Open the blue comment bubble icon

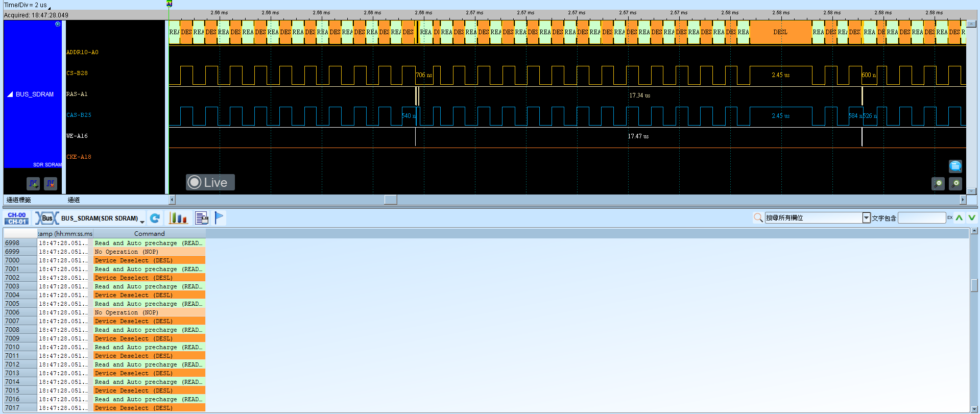(x=955, y=166)
